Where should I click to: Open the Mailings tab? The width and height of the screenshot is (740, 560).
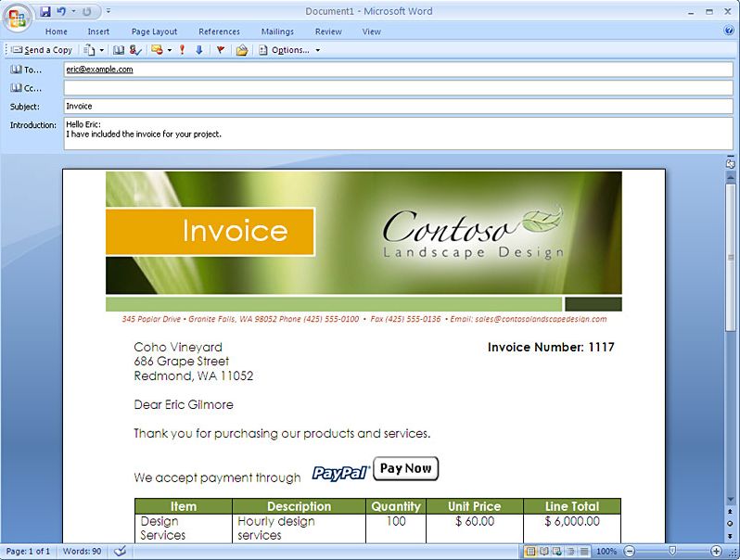coord(277,32)
